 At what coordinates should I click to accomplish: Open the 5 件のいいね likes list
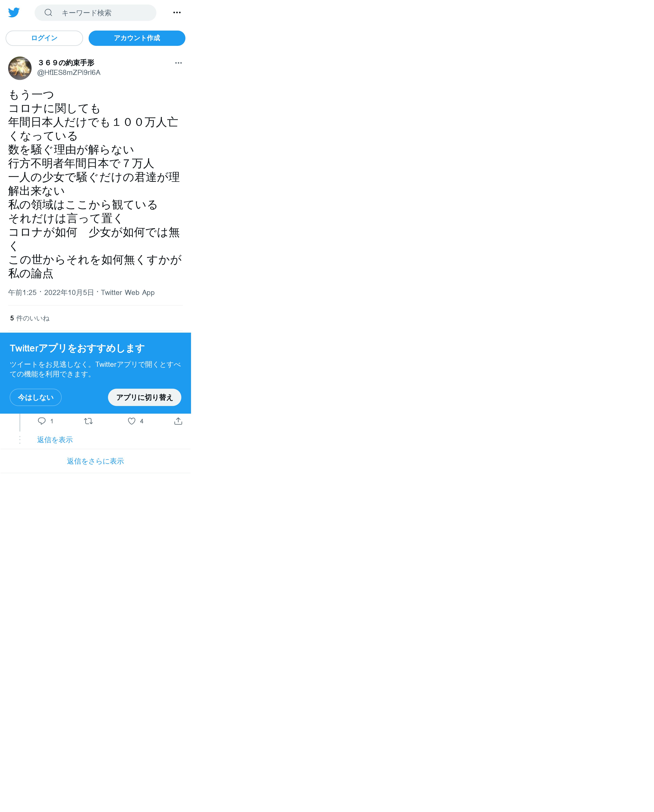coord(30,318)
